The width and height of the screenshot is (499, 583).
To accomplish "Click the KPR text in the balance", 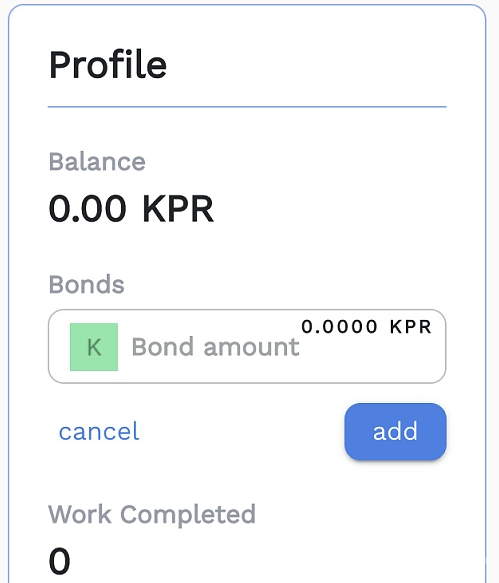I will (178, 209).
